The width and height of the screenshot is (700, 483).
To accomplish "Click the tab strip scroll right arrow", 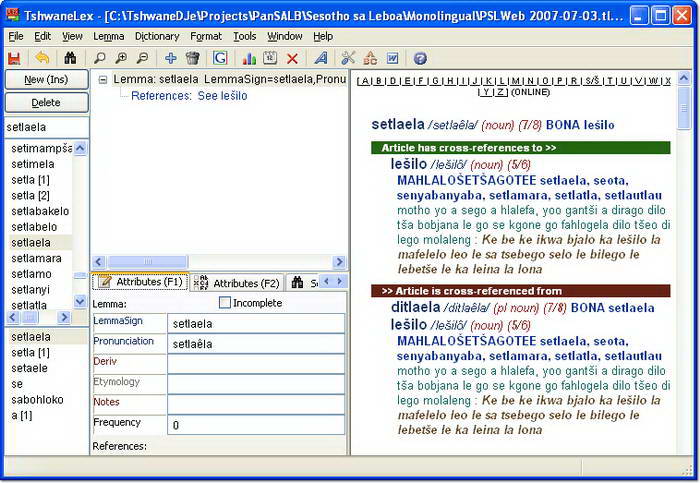I will pyautogui.click(x=340, y=281).
